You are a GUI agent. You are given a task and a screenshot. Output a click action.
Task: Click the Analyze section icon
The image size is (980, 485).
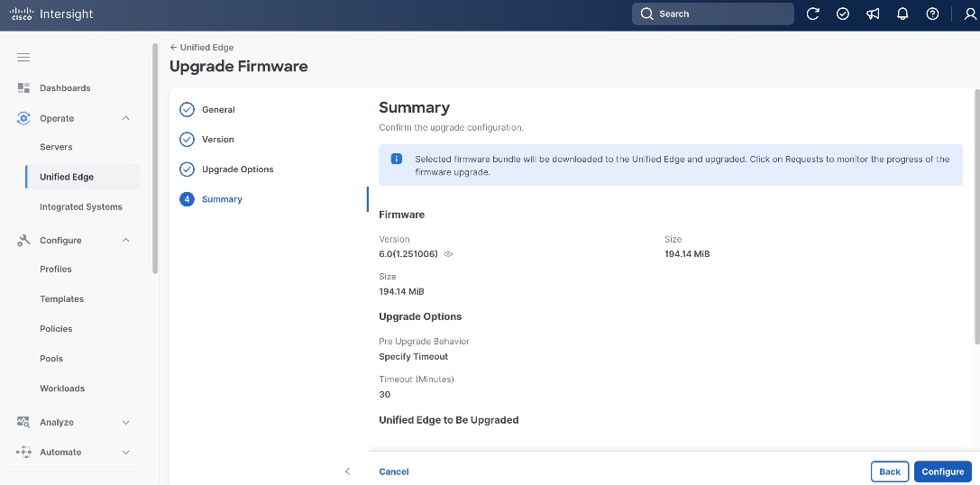23,423
